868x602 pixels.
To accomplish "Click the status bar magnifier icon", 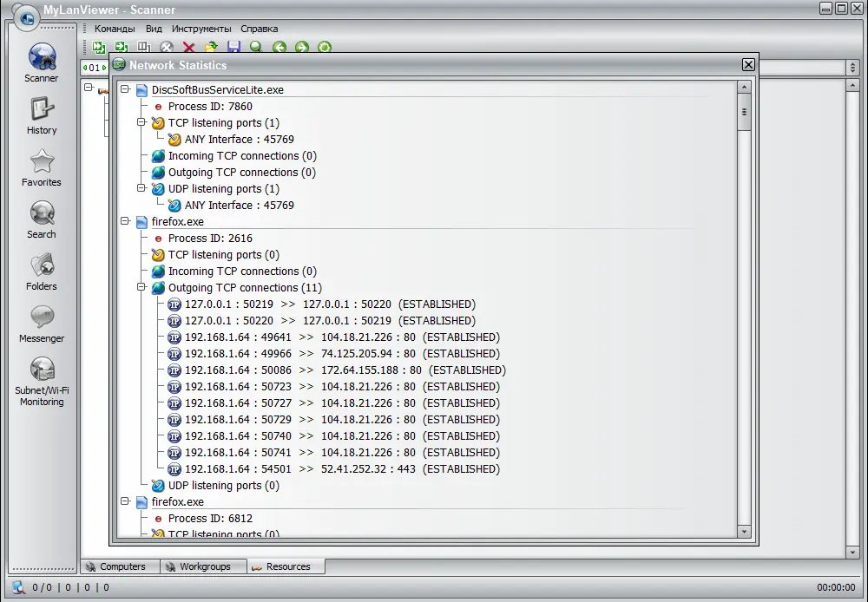I will click(18, 587).
